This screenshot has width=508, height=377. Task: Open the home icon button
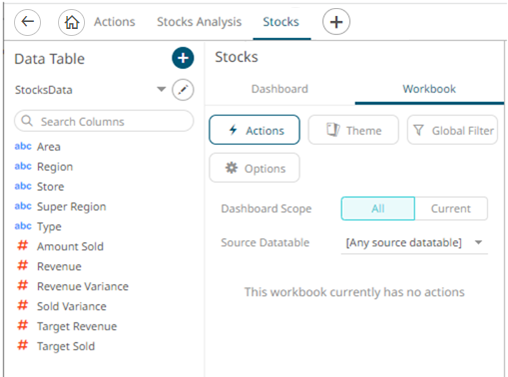[72, 22]
